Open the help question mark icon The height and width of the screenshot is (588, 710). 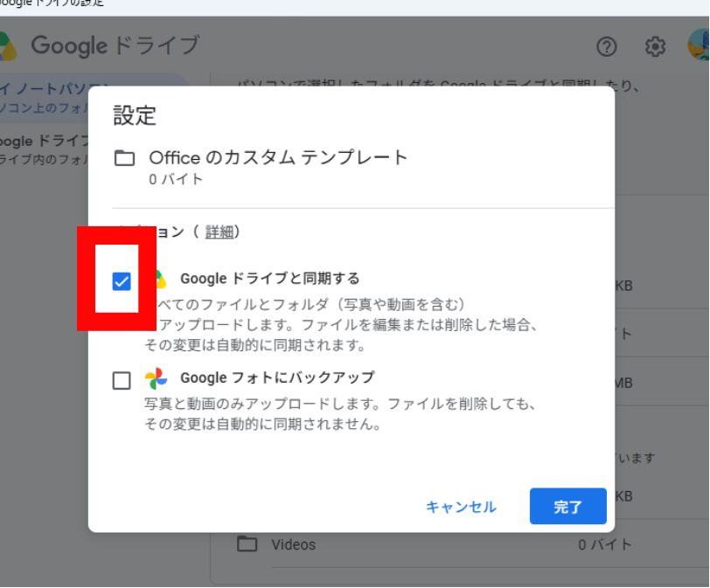[607, 46]
